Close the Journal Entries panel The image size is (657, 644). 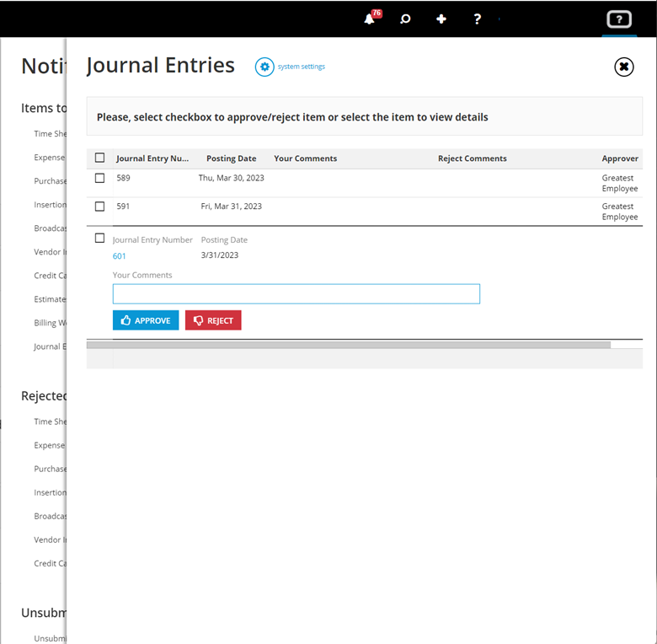[624, 67]
